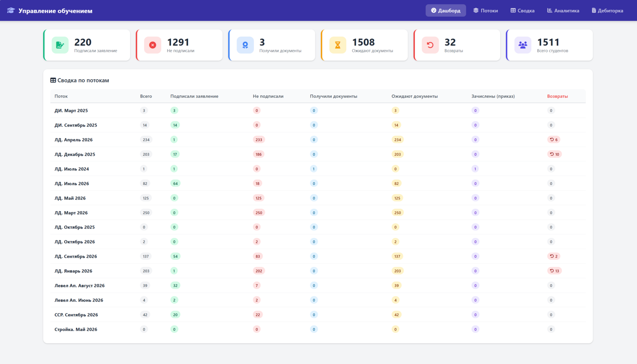Image resolution: width=637 pixels, height=364 pixels.
Task: Select the 1511 Всего студентов card
Action: point(549,45)
